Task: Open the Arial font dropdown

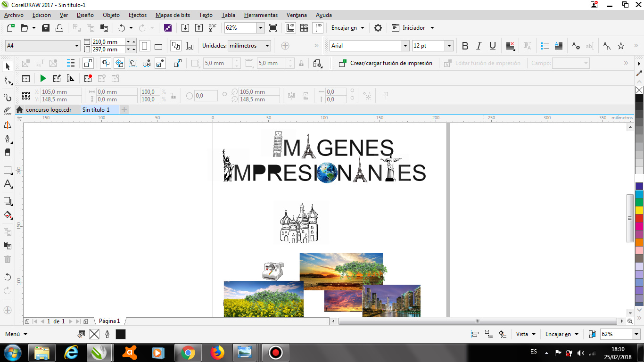Action: [405, 46]
